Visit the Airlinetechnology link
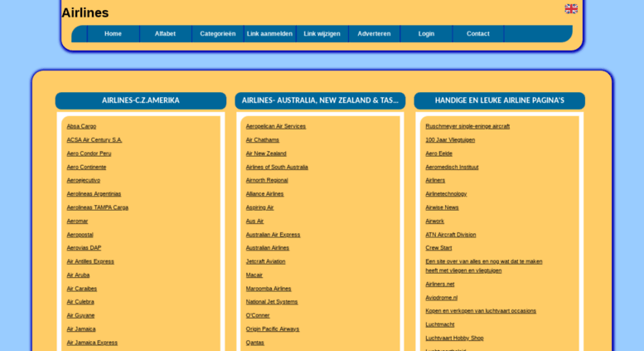Image resolution: width=644 pixels, height=351 pixels. tap(446, 193)
